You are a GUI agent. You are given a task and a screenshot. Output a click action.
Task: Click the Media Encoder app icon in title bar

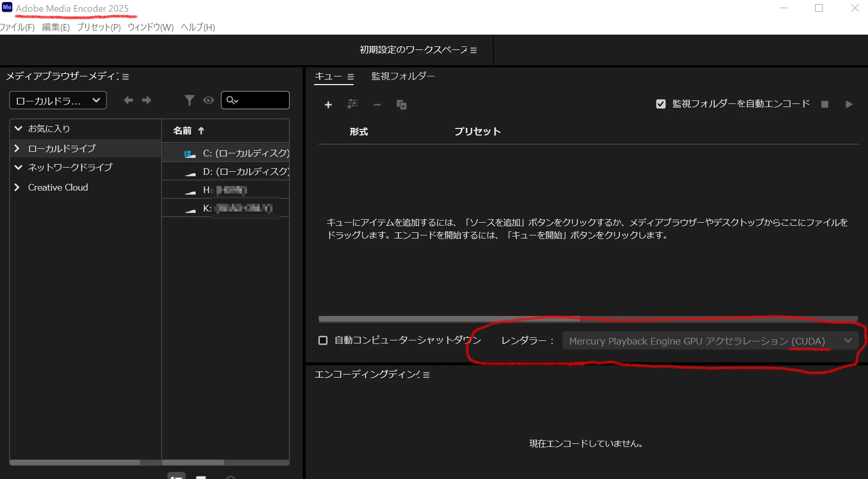tap(7, 7)
